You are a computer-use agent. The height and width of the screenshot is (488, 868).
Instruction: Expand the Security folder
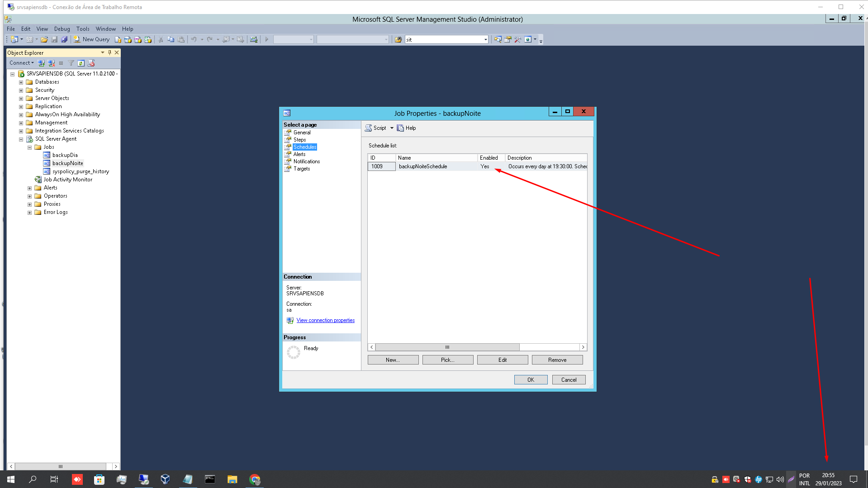(x=21, y=90)
